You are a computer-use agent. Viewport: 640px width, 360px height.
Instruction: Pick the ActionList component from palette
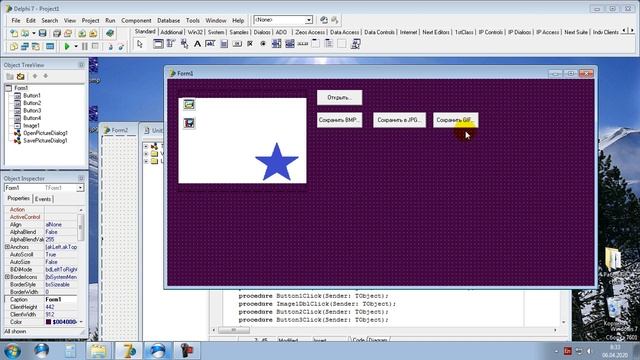click(x=355, y=44)
